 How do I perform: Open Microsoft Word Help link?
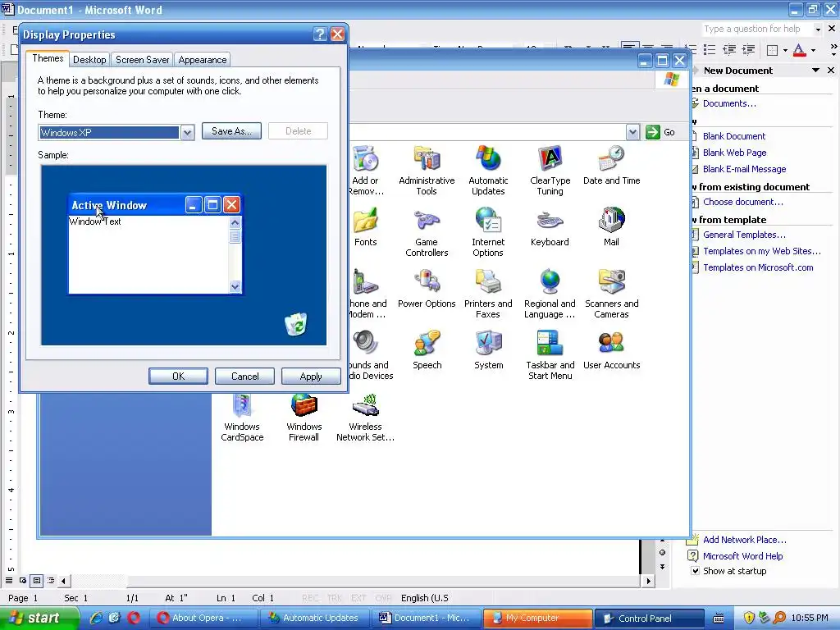point(742,556)
